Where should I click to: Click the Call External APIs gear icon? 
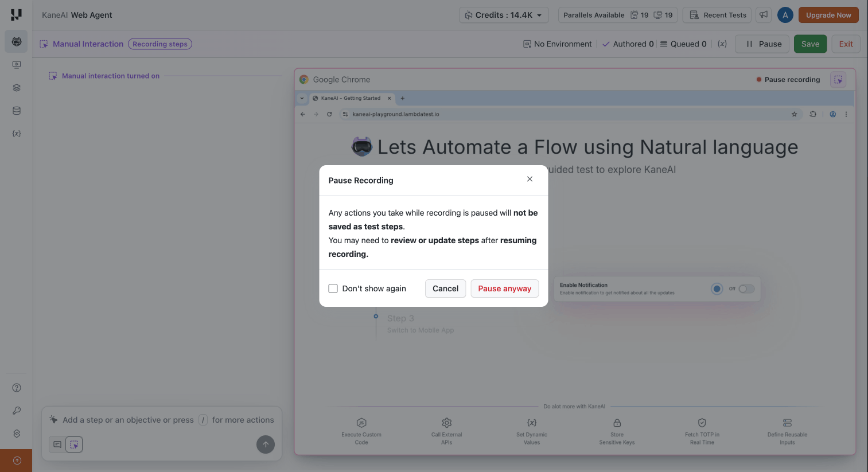(x=447, y=423)
